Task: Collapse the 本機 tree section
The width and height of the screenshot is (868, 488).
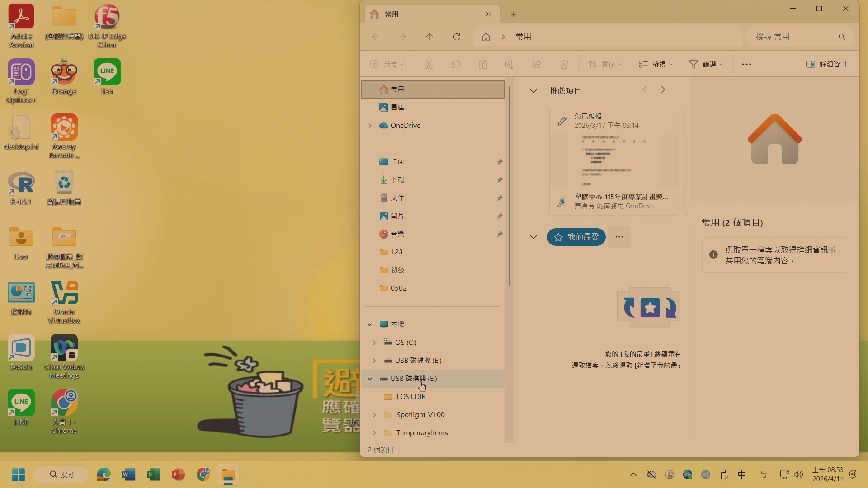Action: pyautogui.click(x=370, y=324)
